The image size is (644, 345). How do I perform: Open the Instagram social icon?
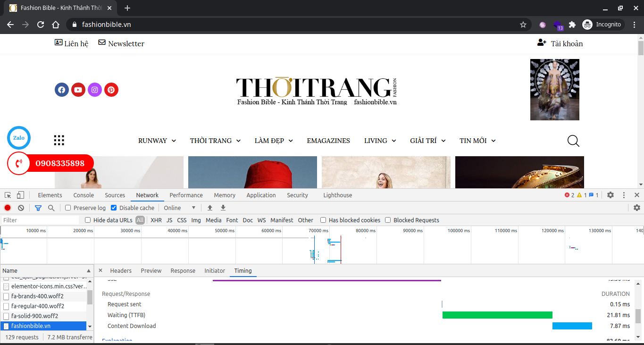[95, 90]
